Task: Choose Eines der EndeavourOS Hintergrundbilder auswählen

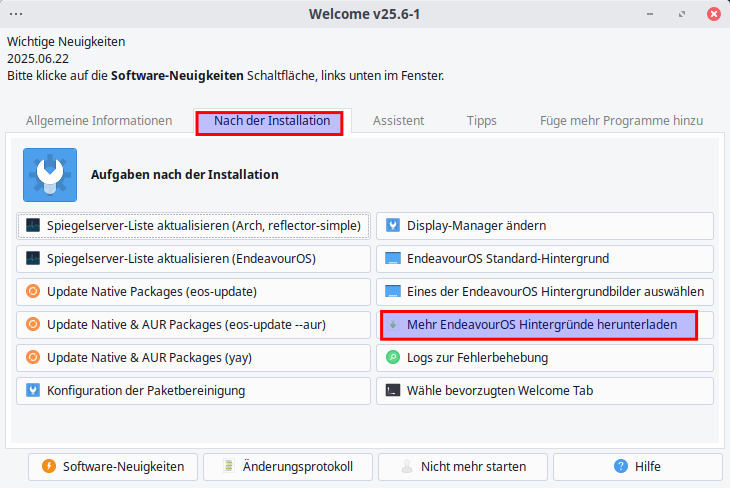Action: [x=545, y=292]
